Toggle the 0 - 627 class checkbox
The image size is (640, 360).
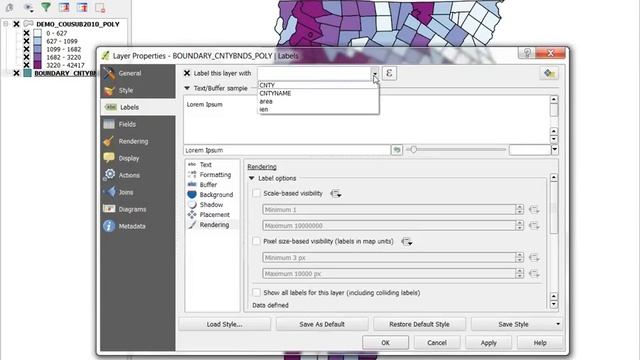27,33
